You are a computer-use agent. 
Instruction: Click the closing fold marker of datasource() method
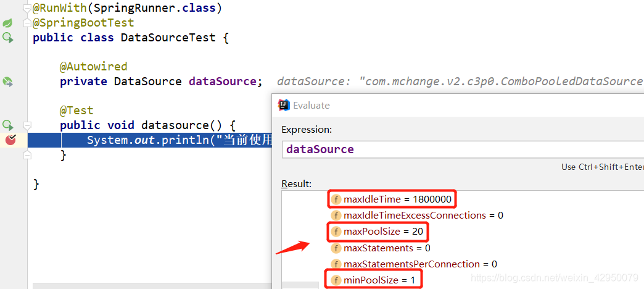[27, 155]
